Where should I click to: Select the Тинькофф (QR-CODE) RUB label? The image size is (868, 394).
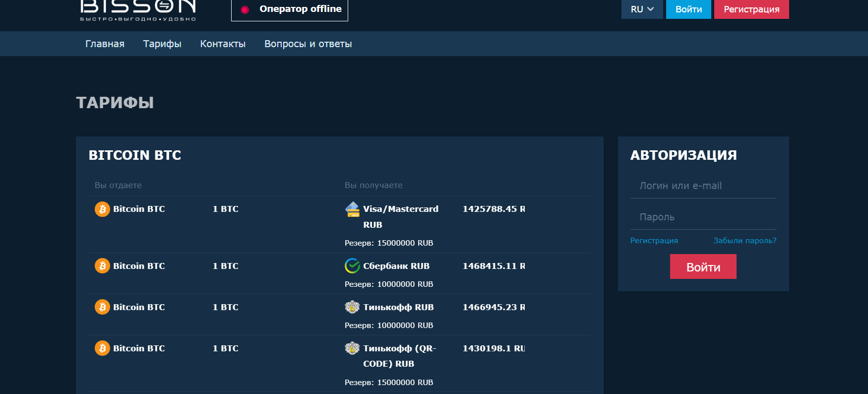400,356
